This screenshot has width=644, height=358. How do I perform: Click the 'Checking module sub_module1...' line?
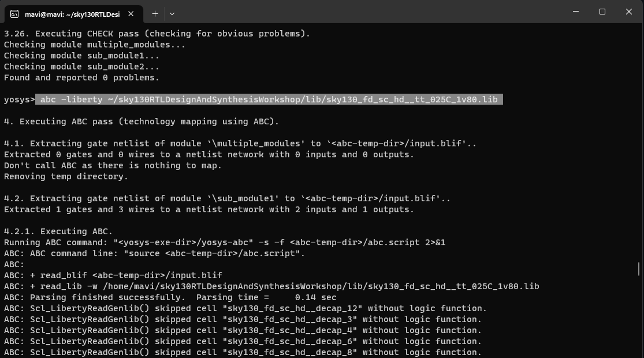81,55
